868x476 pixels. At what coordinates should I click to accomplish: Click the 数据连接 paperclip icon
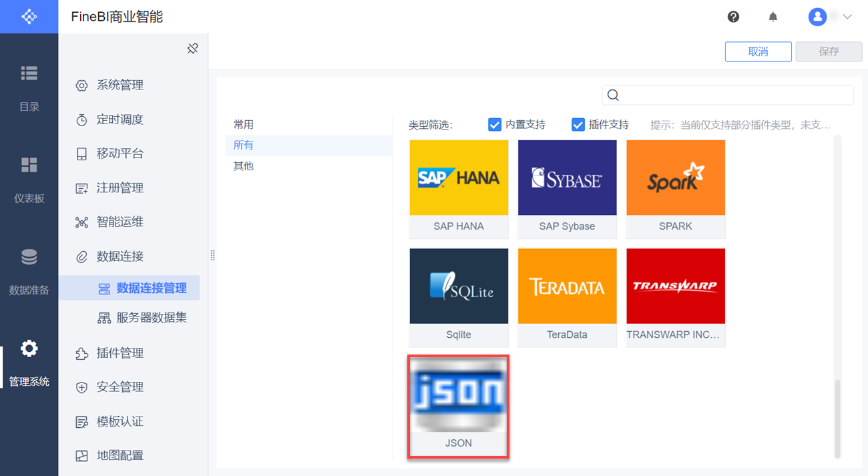[81, 256]
